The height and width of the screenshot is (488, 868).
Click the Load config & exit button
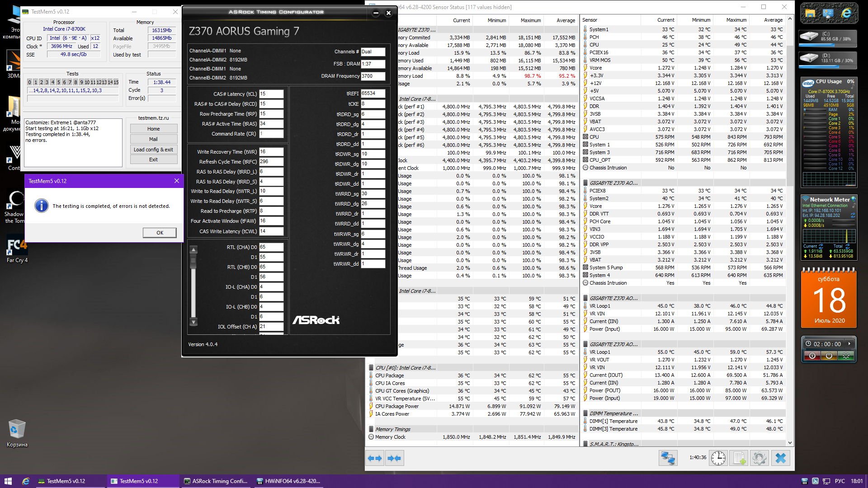(x=153, y=150)
